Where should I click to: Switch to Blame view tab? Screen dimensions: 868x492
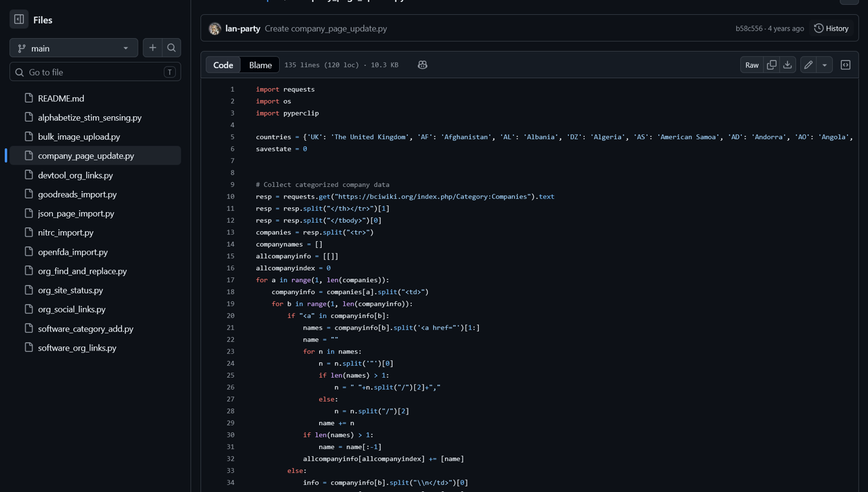pyautogui.click(x=260, y=65)
